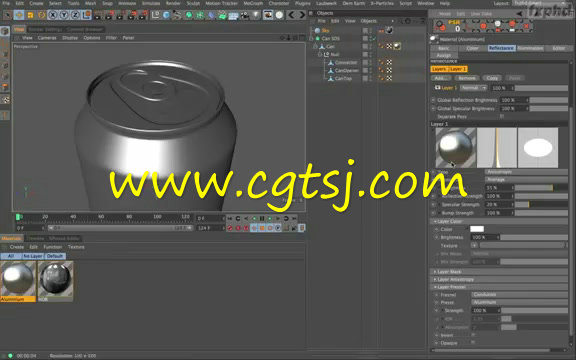Toggle the Fresnel Invert checkbox
The height and width of the screenshot is (360, 576).
click(473, 335)
